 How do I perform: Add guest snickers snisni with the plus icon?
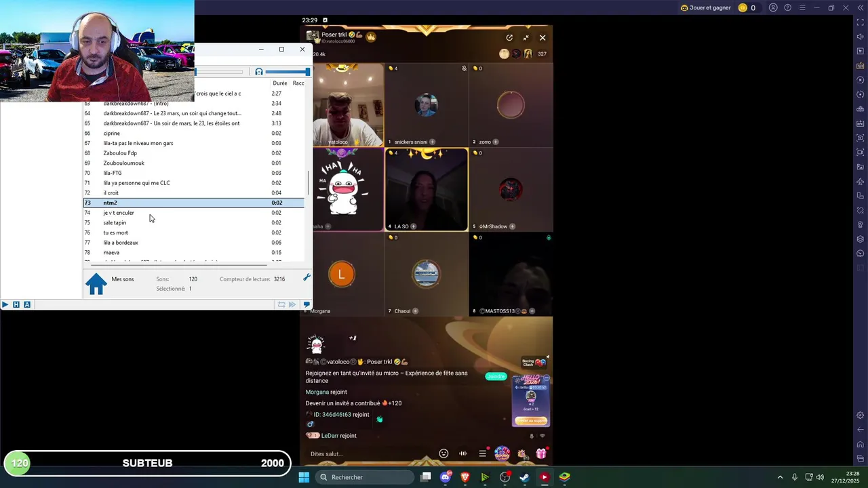point(432,142)
